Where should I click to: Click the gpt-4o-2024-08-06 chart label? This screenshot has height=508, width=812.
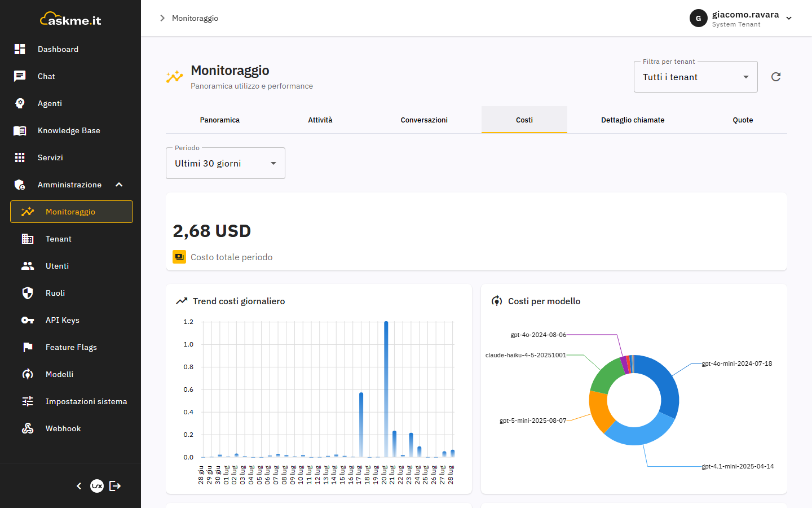click(539, 335)
